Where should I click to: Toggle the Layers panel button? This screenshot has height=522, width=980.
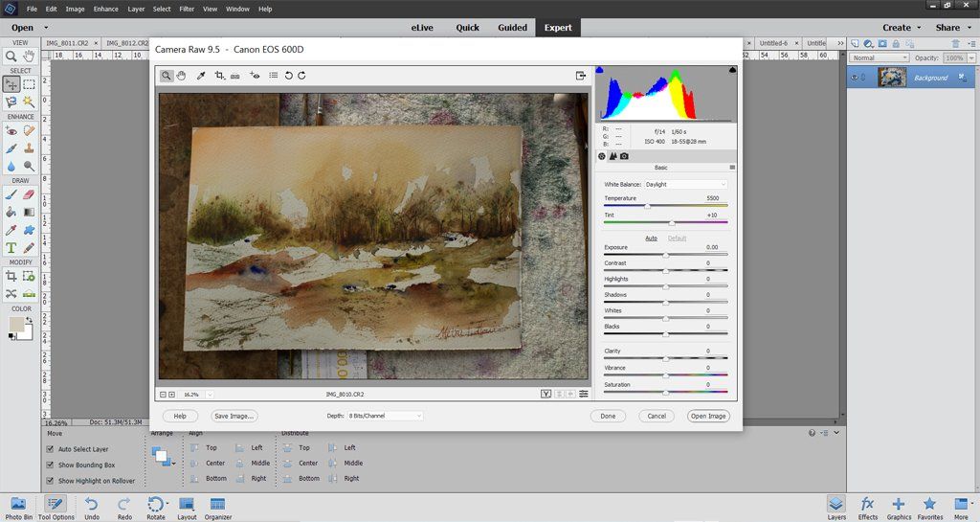point(836,509)
